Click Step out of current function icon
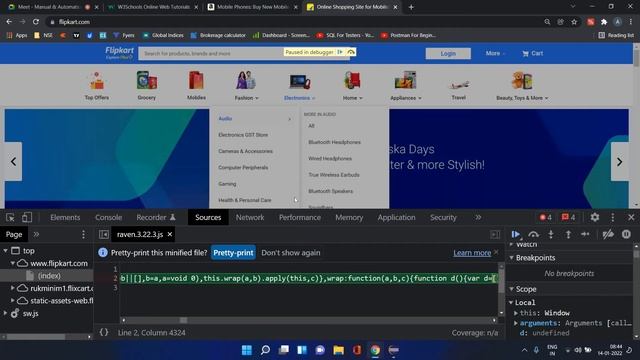This screenshot has height=360, width=640. [568, 234]
